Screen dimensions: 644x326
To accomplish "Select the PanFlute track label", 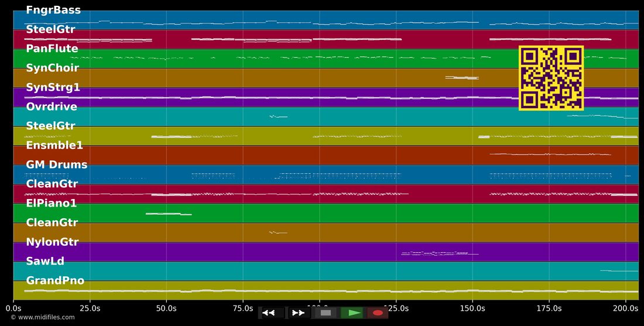I will click(52, 49).
